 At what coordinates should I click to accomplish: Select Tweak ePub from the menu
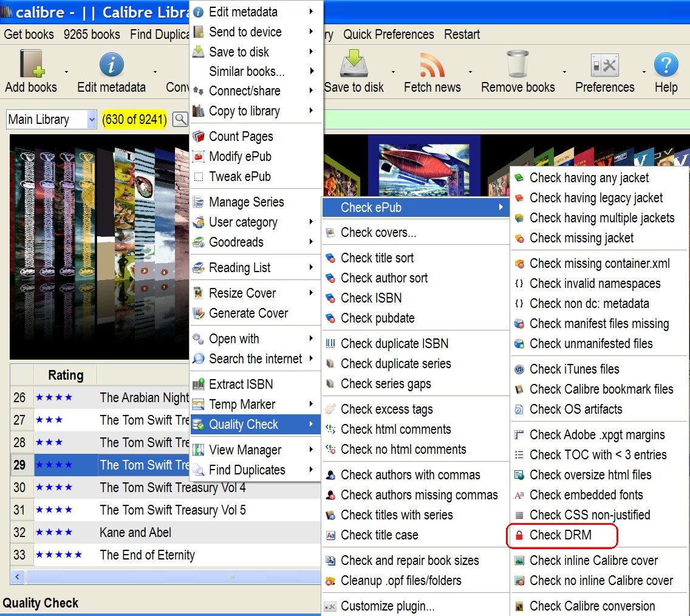(255, 176)
